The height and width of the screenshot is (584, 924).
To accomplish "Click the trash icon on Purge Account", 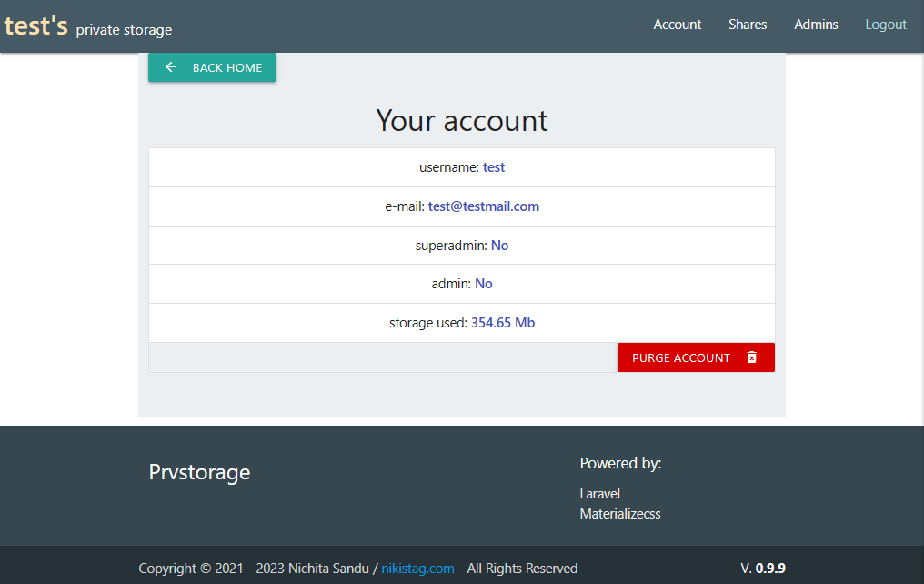I will (751, 357).
